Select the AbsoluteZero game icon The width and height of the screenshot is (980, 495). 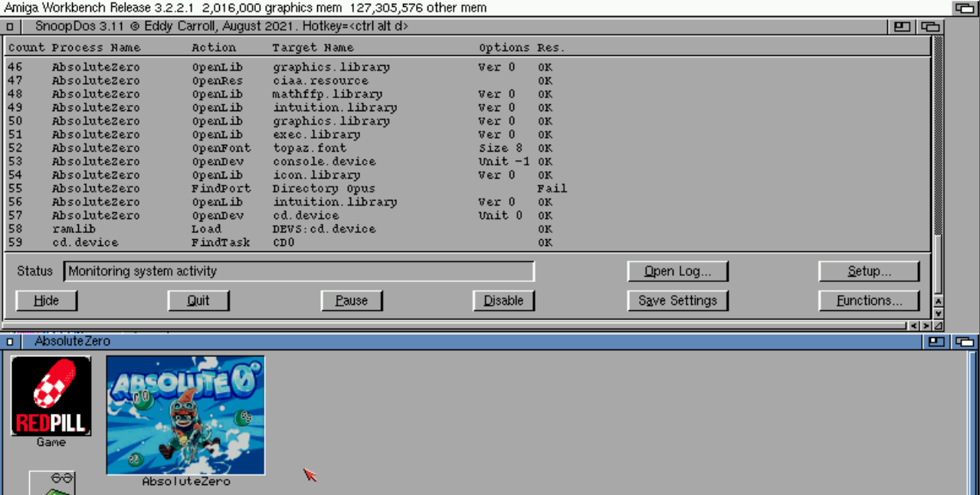[185, 415]
